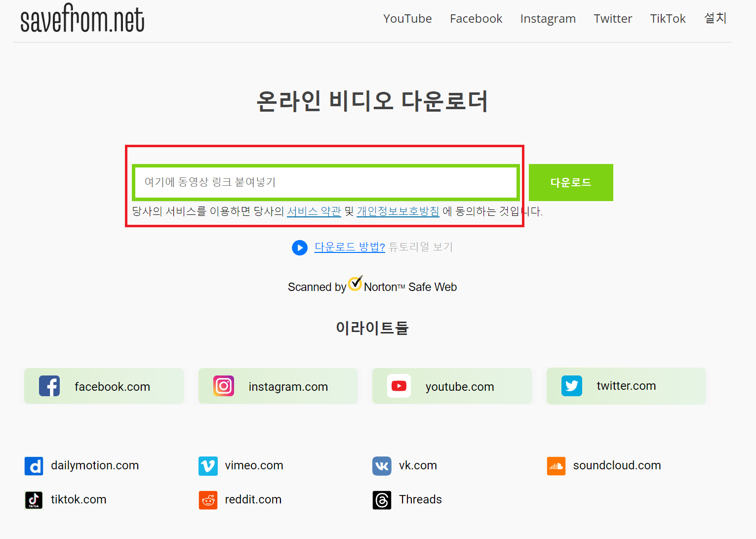Open the soundcloud.com link text
The width and height of the screenshot is (756, 539).
click(x=617, y=465)
